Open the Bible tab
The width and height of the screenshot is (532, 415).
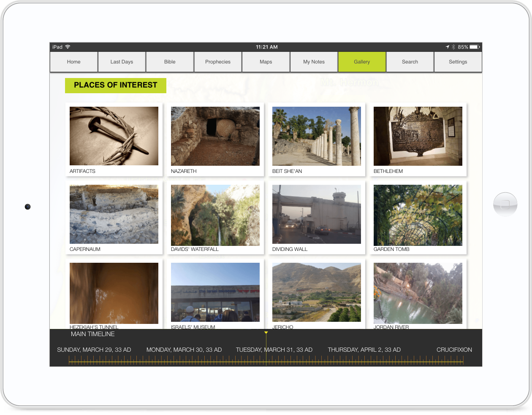pyautogui.click(x=170, y=62)
